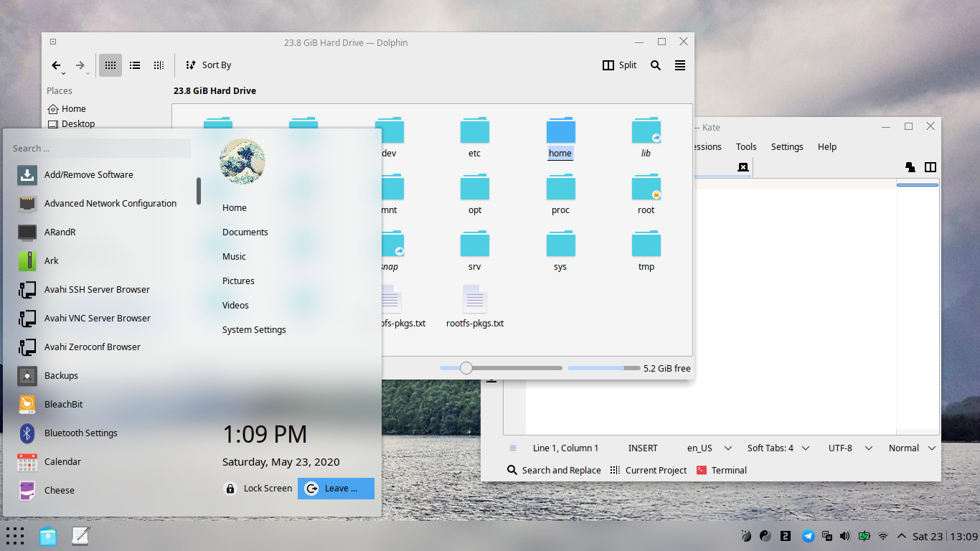Screen dimensions: 980x551
Task: Open Documents from launcher shortcuts
Action: 245,232
